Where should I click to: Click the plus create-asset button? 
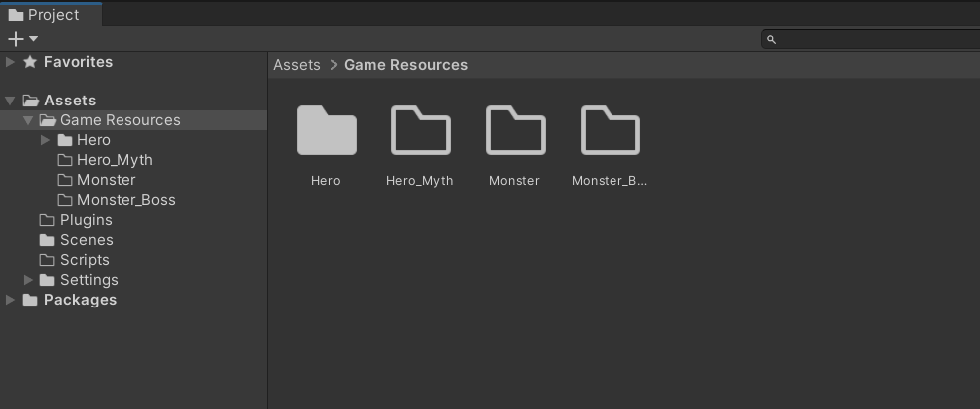(x=16, y=39)
